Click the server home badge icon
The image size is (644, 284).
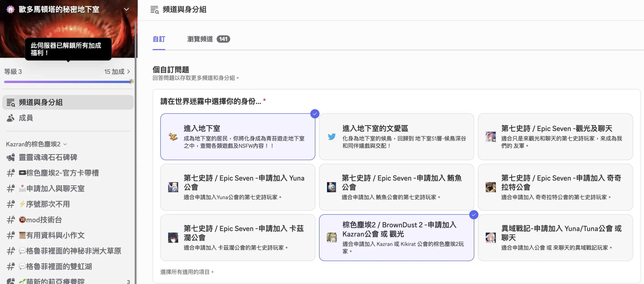point(10,9)
